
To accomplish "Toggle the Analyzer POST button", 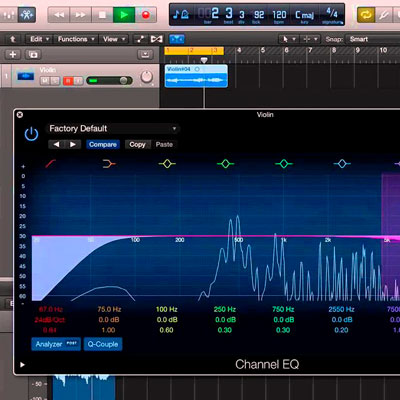I will coord(56,344).
